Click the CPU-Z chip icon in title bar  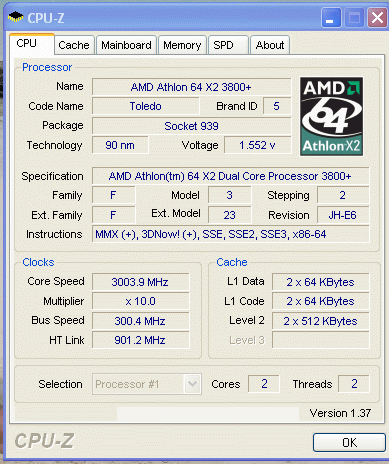point(16,17)
